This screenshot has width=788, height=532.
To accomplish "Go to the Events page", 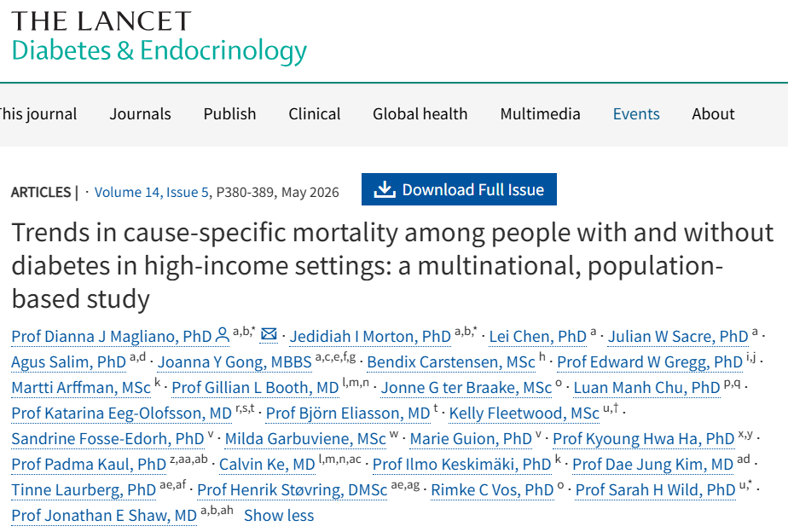I will pyautogui.click(x=636, y=113).
